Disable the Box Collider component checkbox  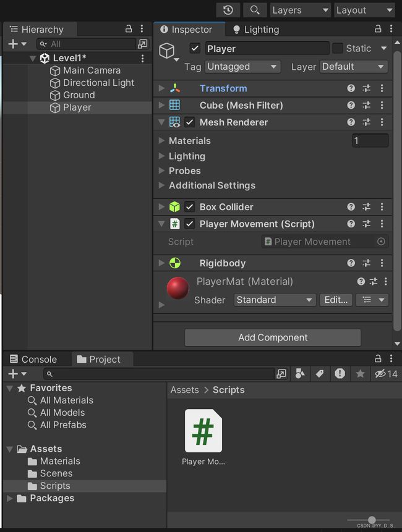[x=190, y=206]
